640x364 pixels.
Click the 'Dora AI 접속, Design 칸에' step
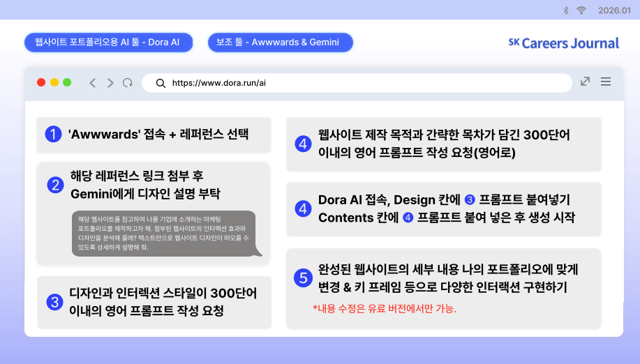click(444, 209)
